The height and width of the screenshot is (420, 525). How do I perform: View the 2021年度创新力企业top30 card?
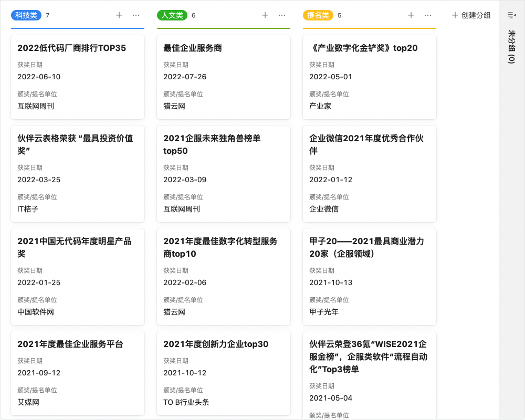coord(223,373)
